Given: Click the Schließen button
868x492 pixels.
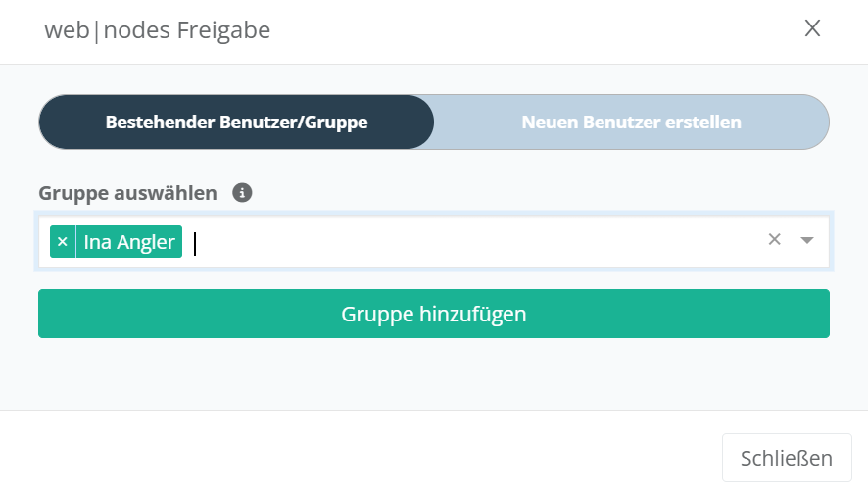Looking at the screenshot, I should point(786,458).
